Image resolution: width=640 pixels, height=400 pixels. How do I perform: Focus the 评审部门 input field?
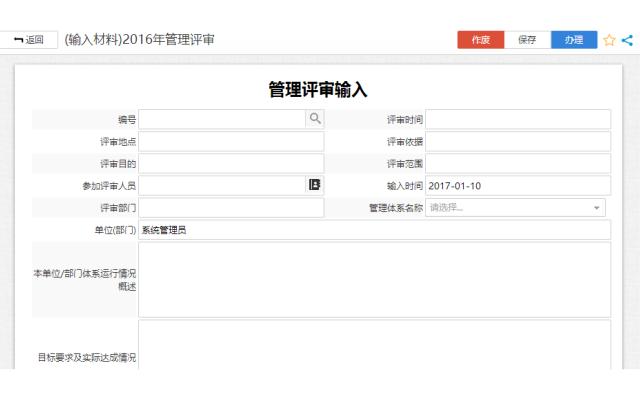click(x=231, y=207)
